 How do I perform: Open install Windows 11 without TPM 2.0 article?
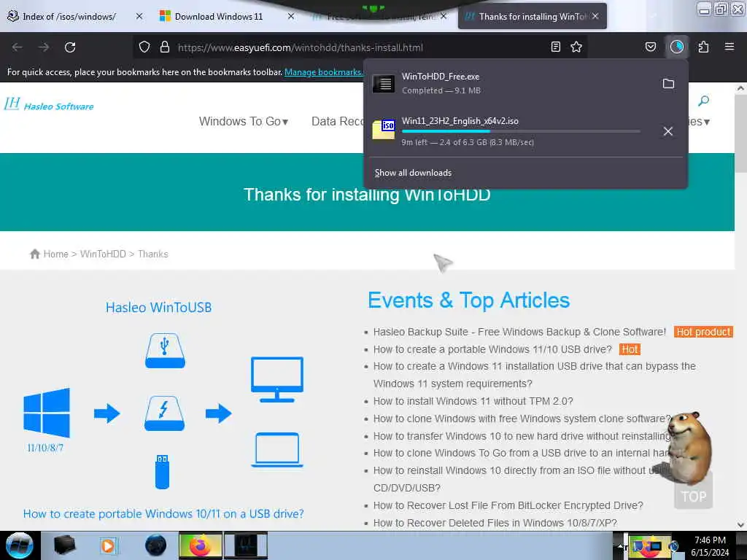[473, 402]
